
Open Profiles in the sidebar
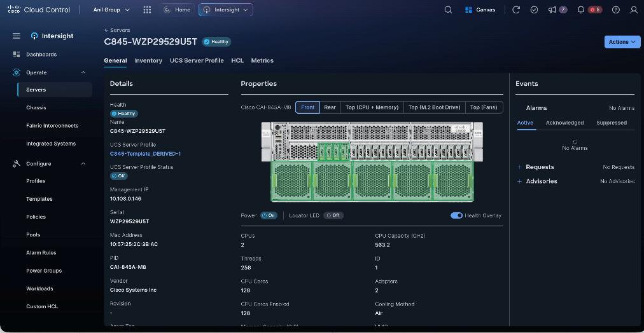(36, 181)
